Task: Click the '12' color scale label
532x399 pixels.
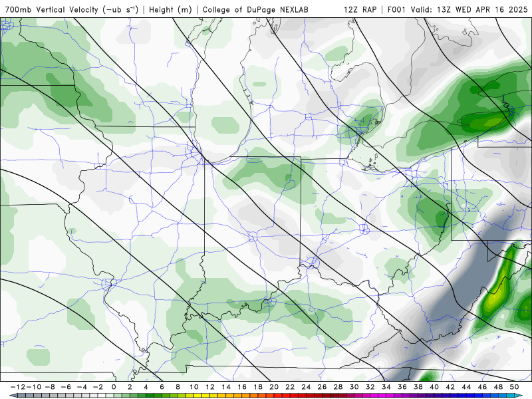Action: point(210,387)
